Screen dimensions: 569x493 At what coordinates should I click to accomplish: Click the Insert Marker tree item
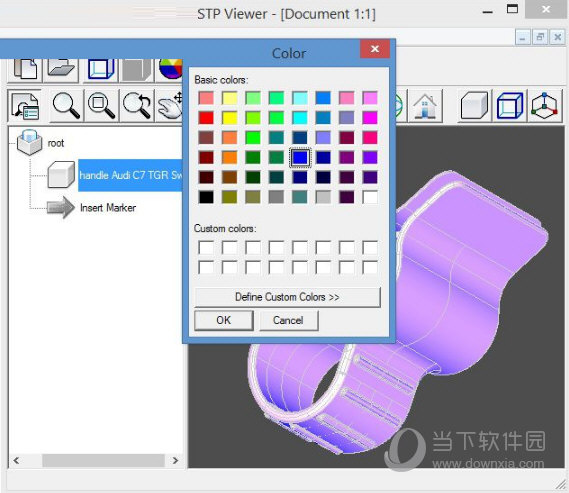click(x=108, y=208)
